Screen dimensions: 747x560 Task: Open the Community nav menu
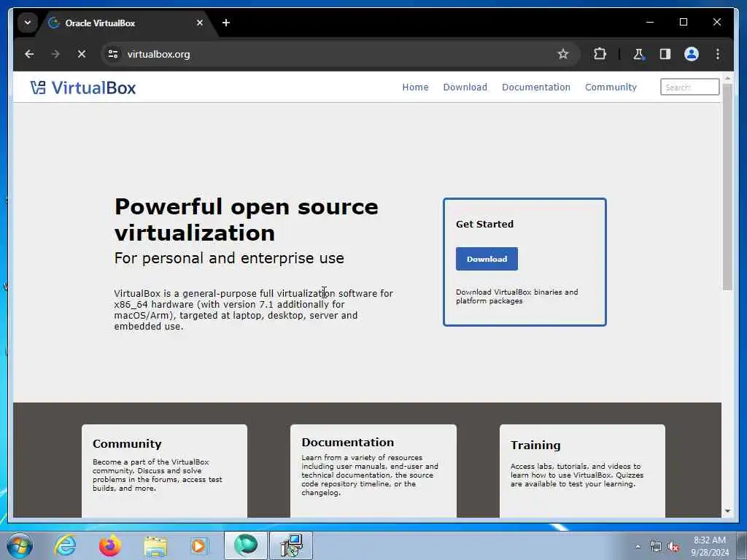click(x=611, y=87)
